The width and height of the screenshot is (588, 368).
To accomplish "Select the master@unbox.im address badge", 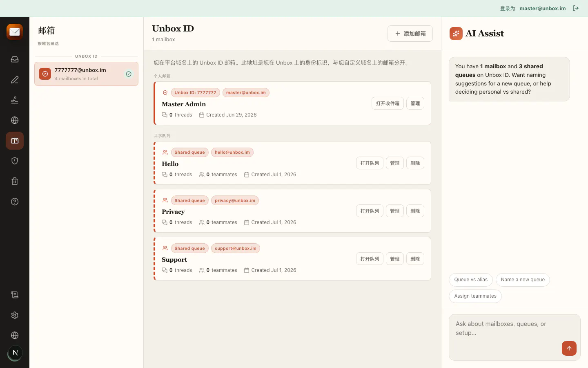I will tap(246, 93).
